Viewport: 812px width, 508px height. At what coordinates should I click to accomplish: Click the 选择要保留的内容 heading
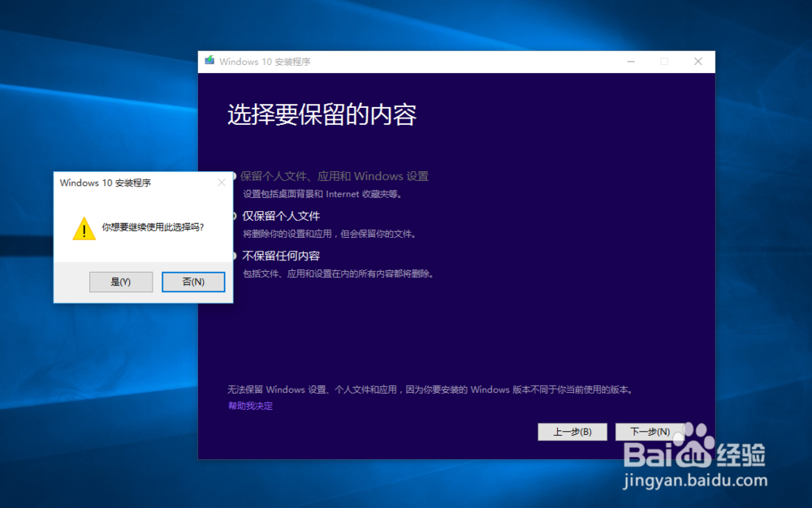click(x=322, y=114)
